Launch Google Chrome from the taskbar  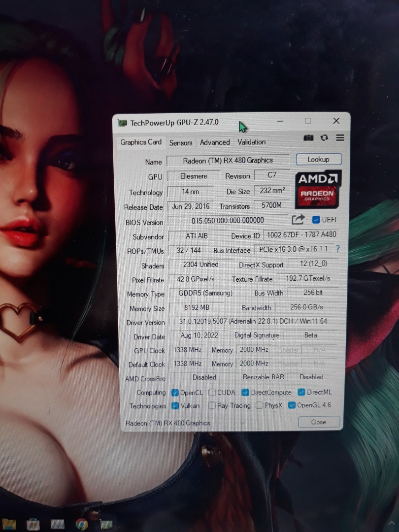82,525
